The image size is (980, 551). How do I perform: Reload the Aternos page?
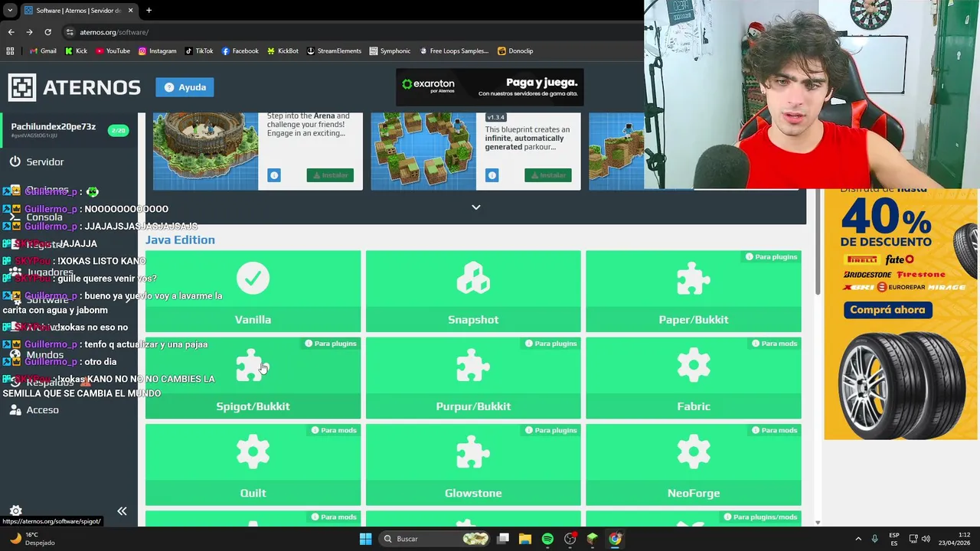47,32
